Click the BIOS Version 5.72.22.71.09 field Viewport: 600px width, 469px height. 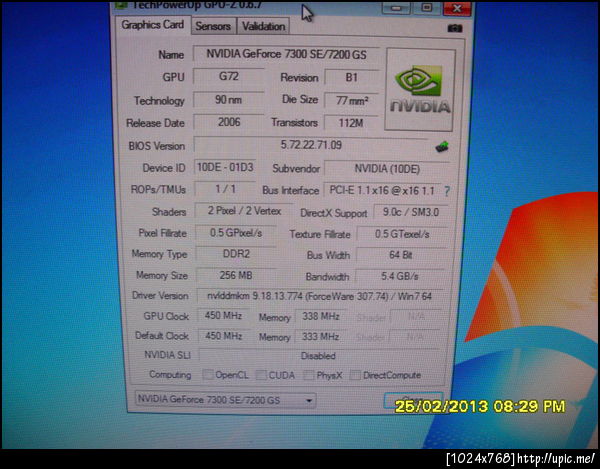[311, 145]
